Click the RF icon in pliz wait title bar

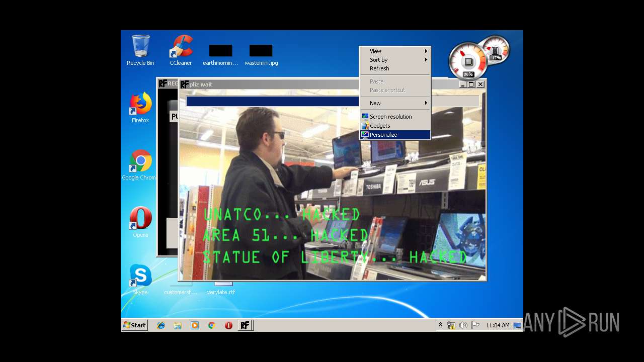click(185, 84)
